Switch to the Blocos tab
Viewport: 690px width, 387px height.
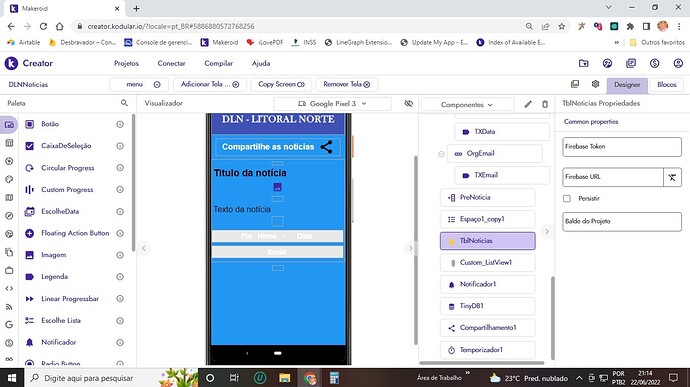667,85
